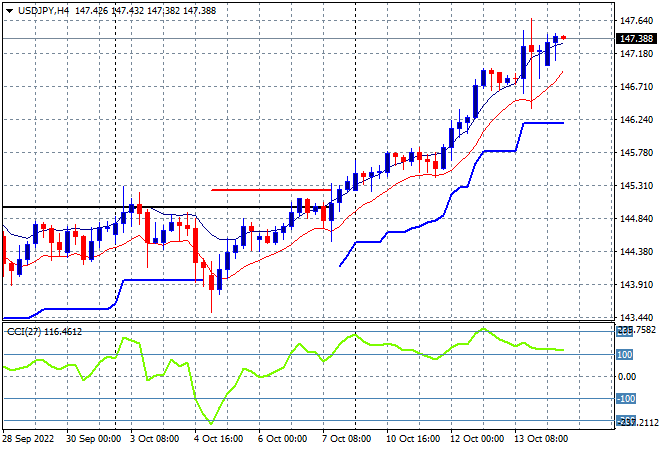
Task: Click price scale value 143.910
Action: click(636, 285)
